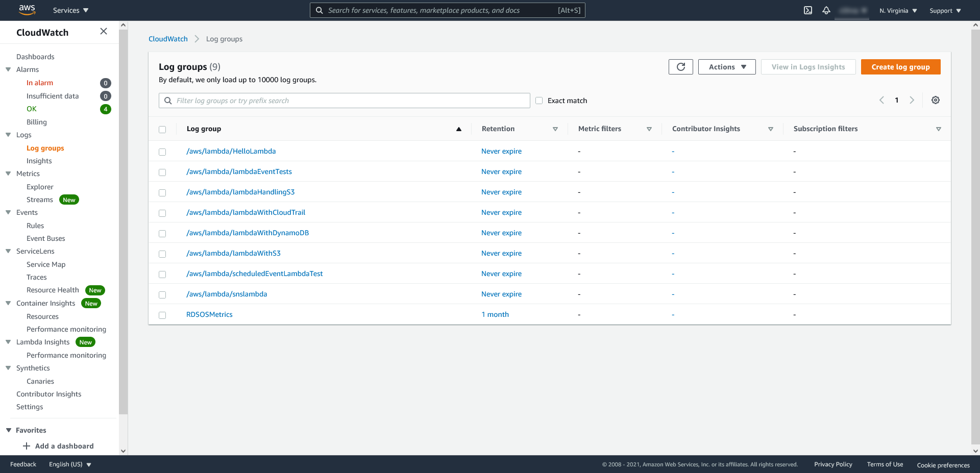Image resolution: width=980 pixels, height=473 pixels.
Task: Enable the Exact match checkbox
Action: pyautogui.click(x=539, y=101)
